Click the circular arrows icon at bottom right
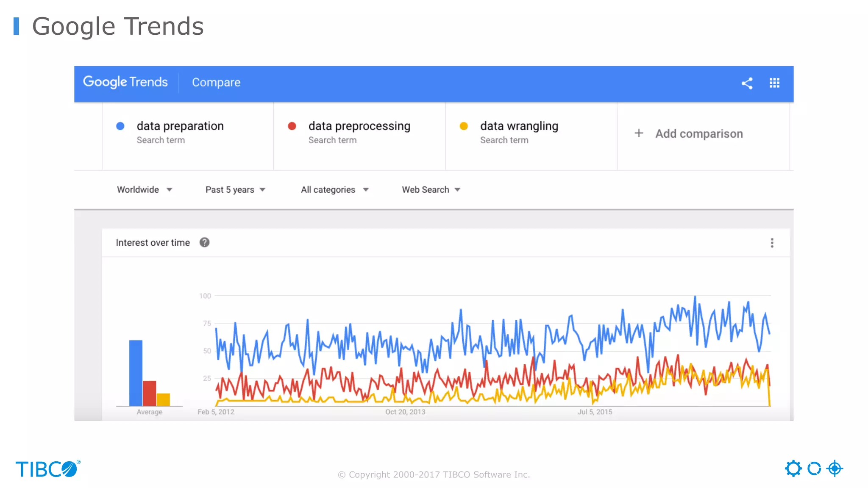 [x=814, y=469]
